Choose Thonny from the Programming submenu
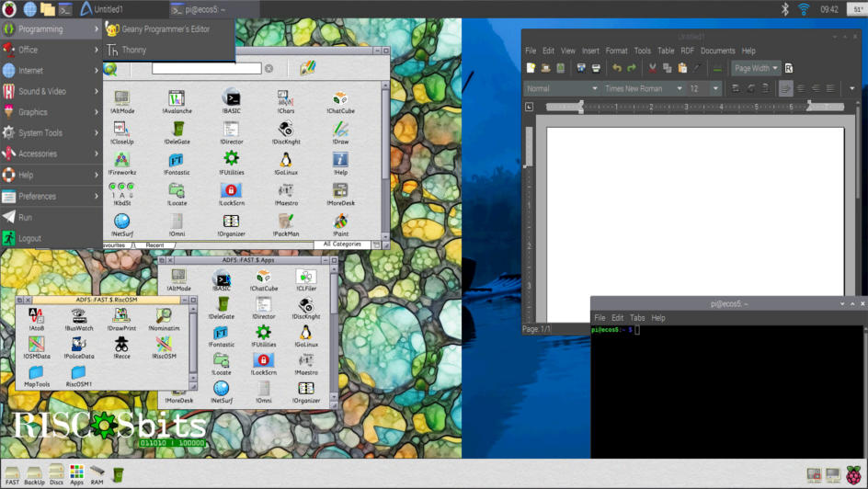 169,50
